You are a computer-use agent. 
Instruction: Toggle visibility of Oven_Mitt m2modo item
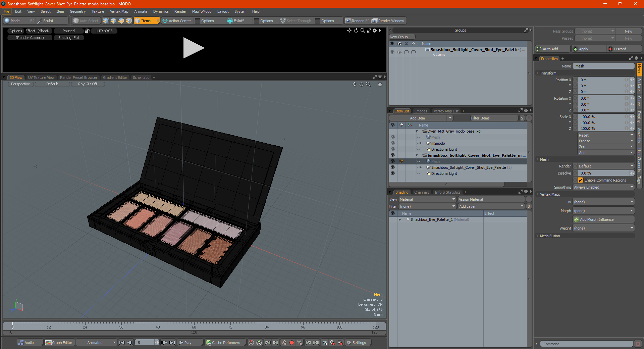click(x=393, y=143)
